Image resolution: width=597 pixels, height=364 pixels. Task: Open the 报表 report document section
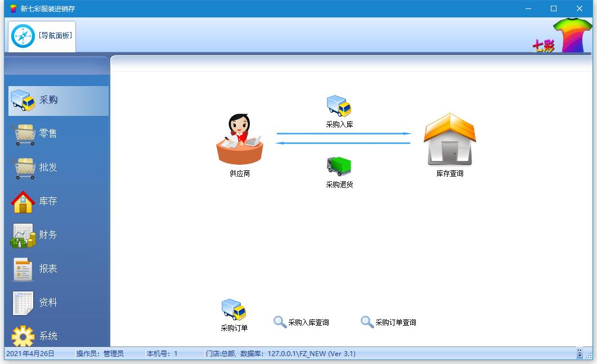coord(23,269)
